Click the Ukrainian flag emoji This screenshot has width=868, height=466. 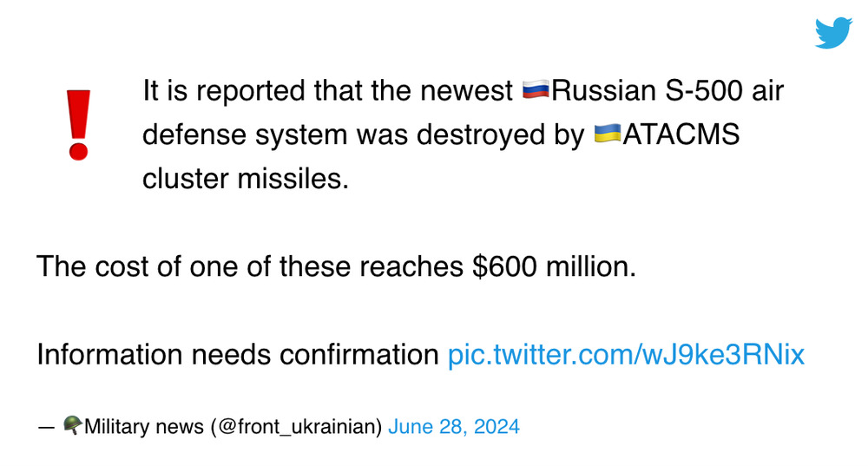[x=607, y=135]
